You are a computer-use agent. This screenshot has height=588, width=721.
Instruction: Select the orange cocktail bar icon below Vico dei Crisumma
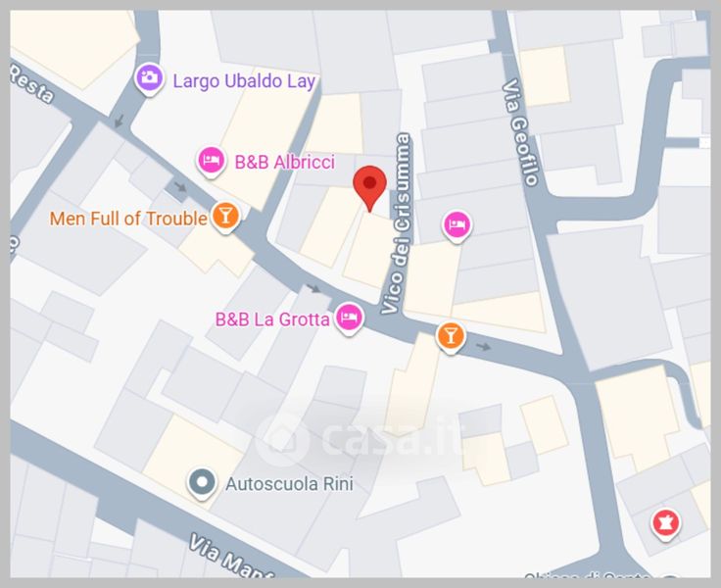click(451, 337)
